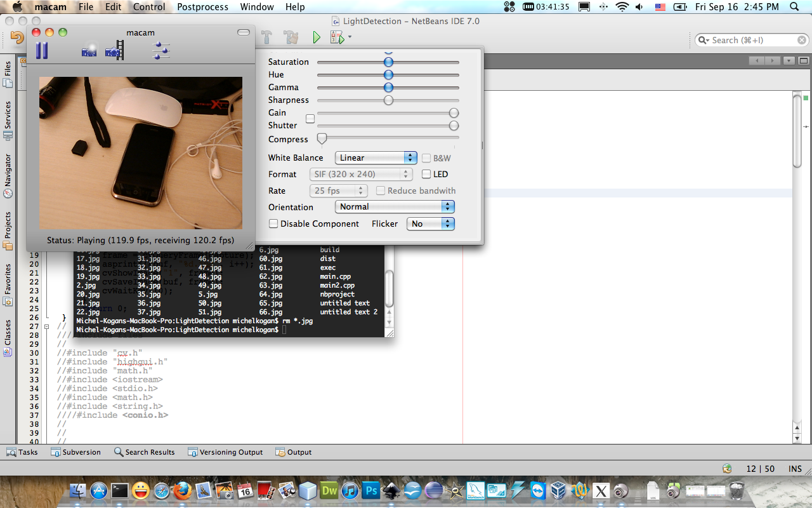The width and height of the screenshot is (812, 508).
Task: Click the NetBeans Search field
Action: tap(753, 40)
